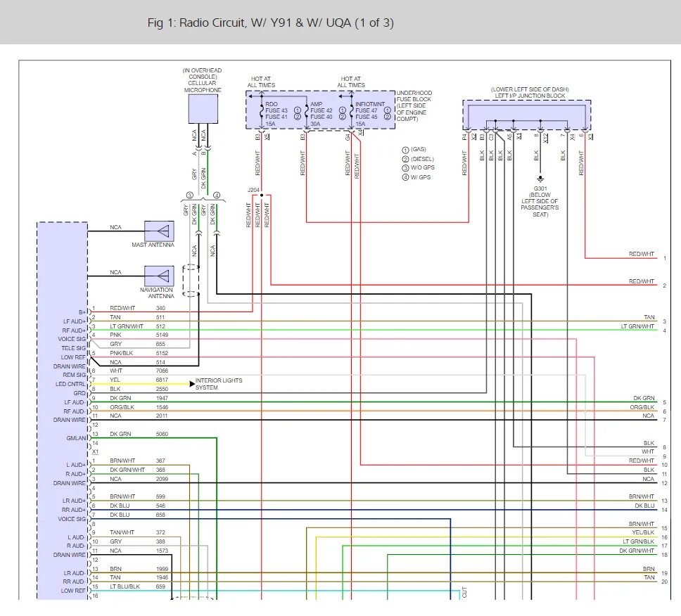Click the 'NAVIGATION ANTENNA' label

156,293
